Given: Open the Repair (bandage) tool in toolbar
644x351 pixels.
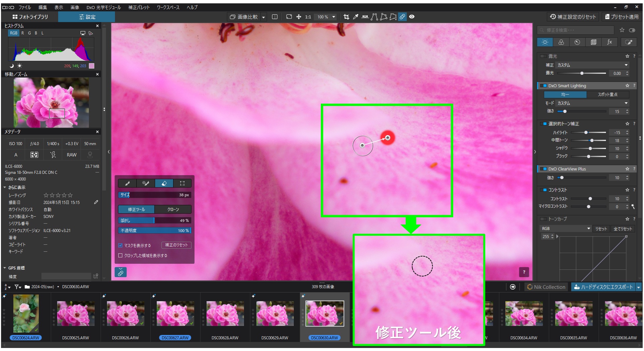Looking at the screenshot, I should coord(402,17).
